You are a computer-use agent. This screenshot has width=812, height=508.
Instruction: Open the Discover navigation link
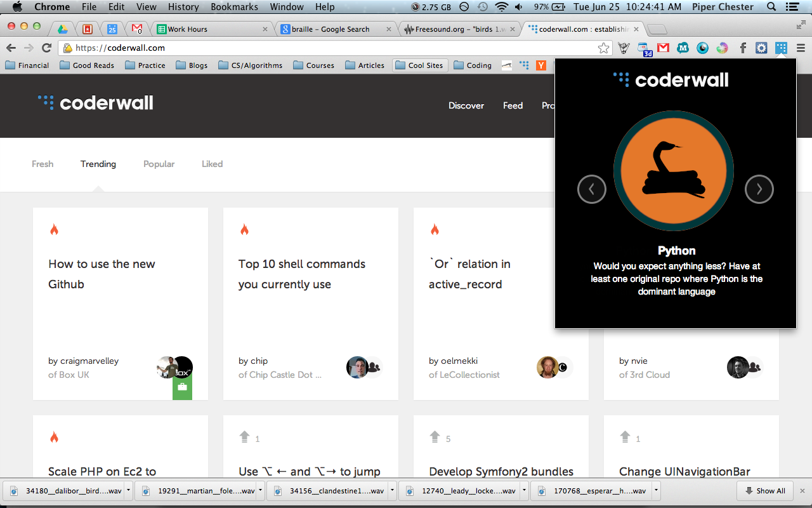pyautogui.click(x=466, y=105)
